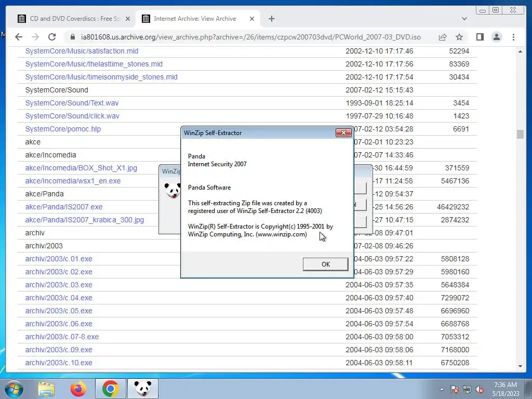Viewport: 532px width, 399px height.
Task: Open SystemCore/Music/timeisonmyside_stones.mid link
Action: pos(101,77)
